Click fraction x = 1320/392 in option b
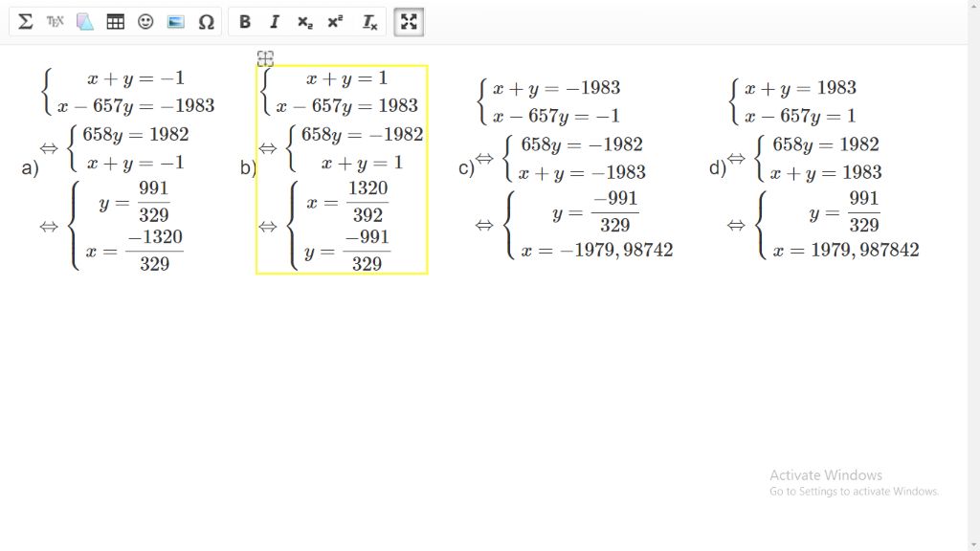This screenshot has height=551, width=980. point(346,202)
